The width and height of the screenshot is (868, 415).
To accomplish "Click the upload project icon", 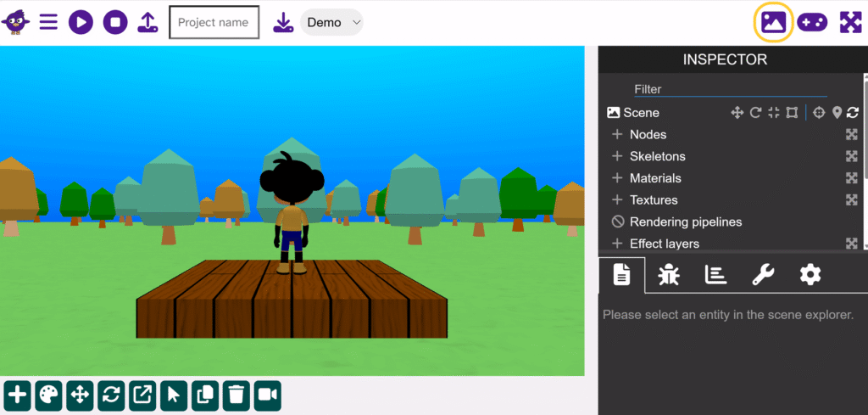I will coord(147,22).
